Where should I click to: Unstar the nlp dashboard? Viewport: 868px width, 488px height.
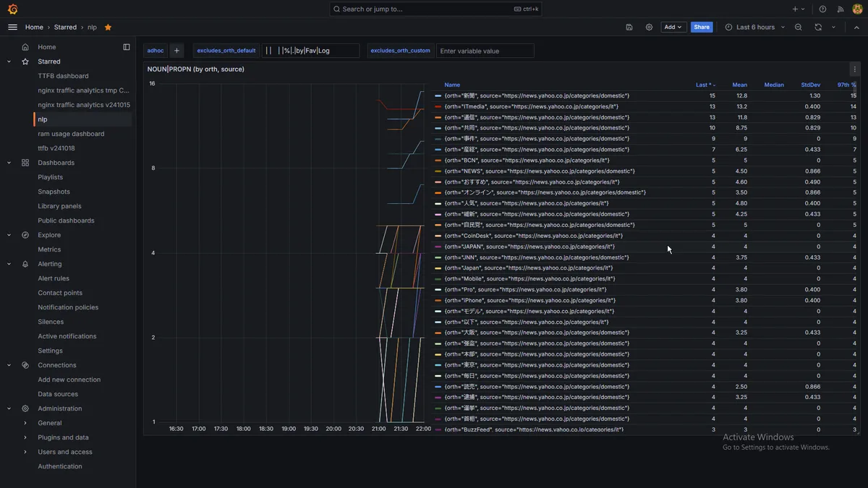coord(108,27)
